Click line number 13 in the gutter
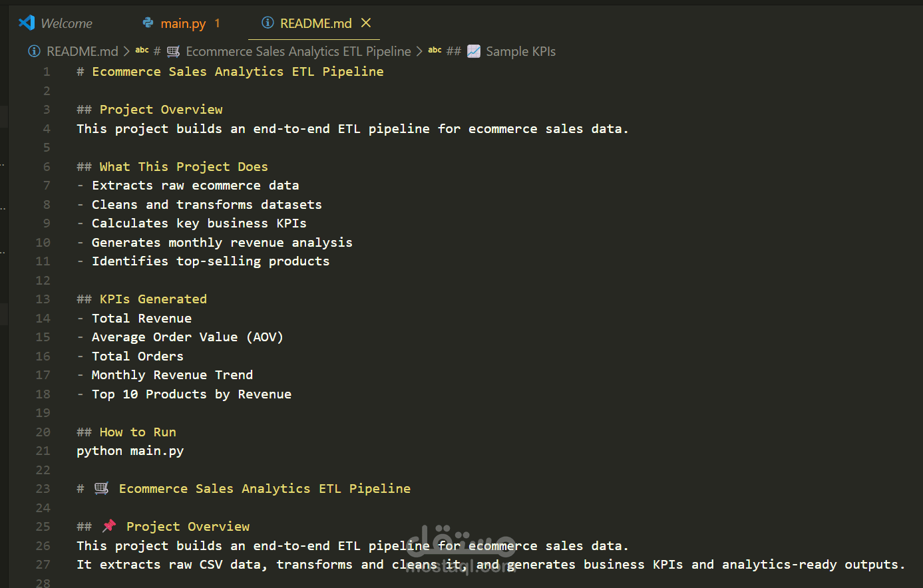 click(x=43, y=299)
